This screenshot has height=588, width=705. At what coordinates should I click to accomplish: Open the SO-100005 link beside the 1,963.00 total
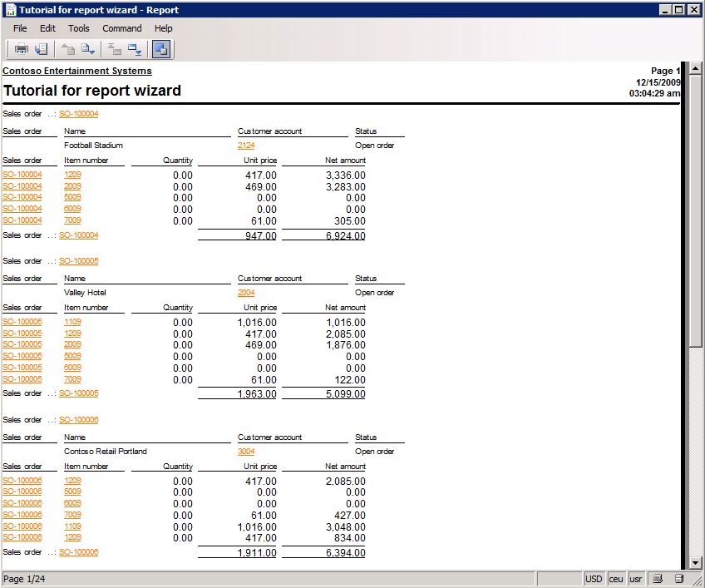[79, 393]
